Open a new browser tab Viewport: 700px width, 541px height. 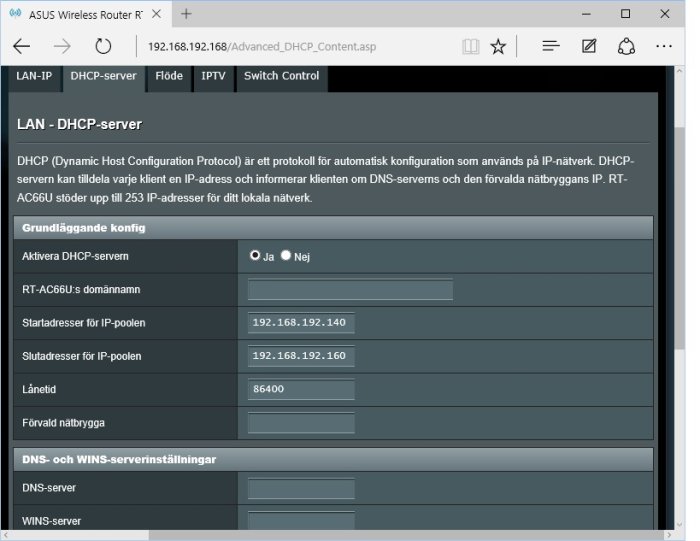click(186, 14)
